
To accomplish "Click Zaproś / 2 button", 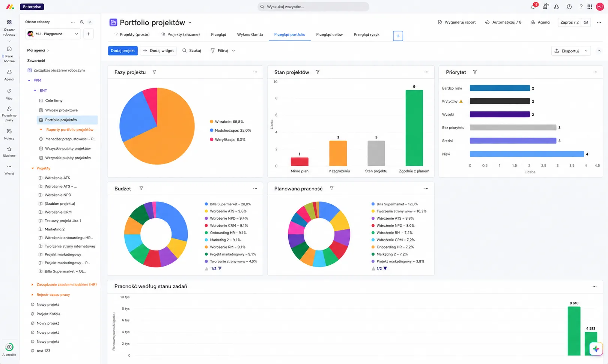I will point(569,22).
